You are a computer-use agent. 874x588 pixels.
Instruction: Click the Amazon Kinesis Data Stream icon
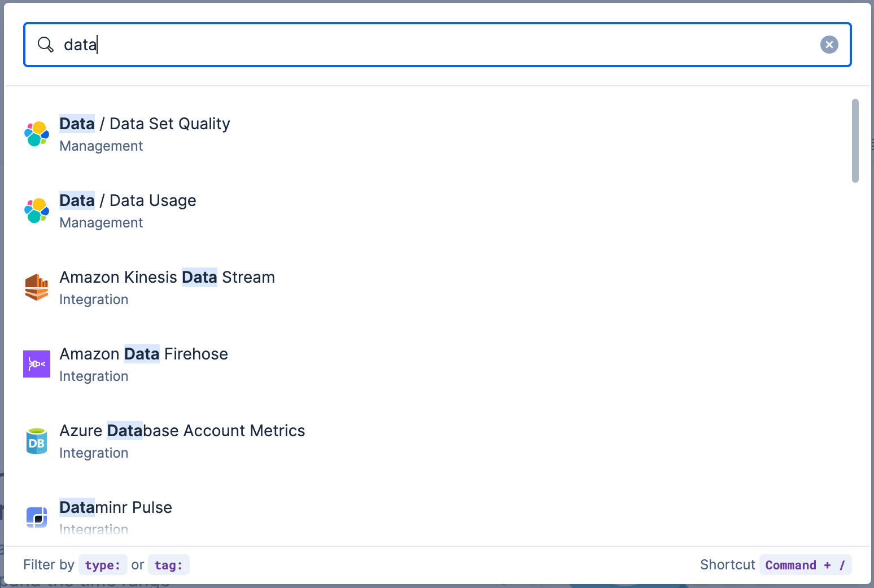coord(37,287)
